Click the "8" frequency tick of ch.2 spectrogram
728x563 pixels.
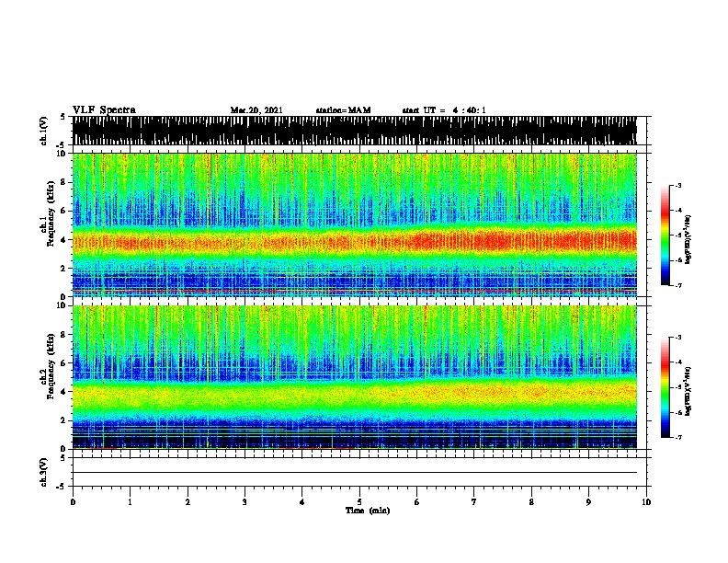pyautogui.click(x=64, y=335)
